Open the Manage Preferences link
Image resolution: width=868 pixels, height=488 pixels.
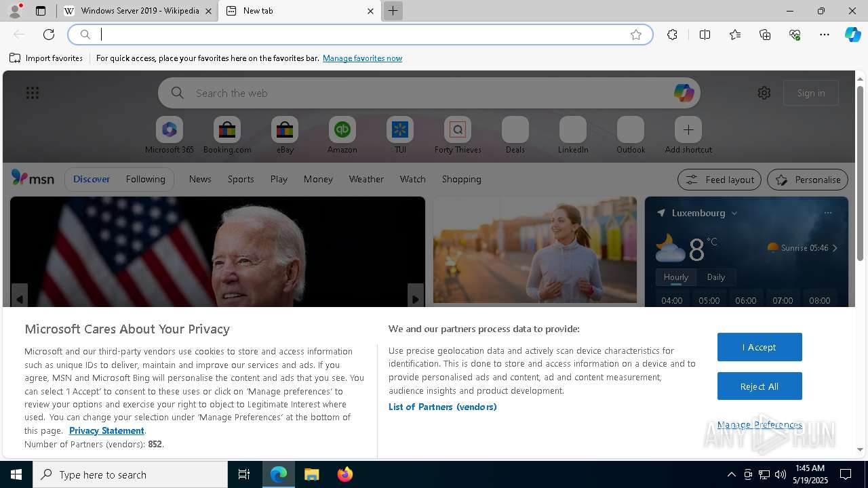click(x=759, y=424)
